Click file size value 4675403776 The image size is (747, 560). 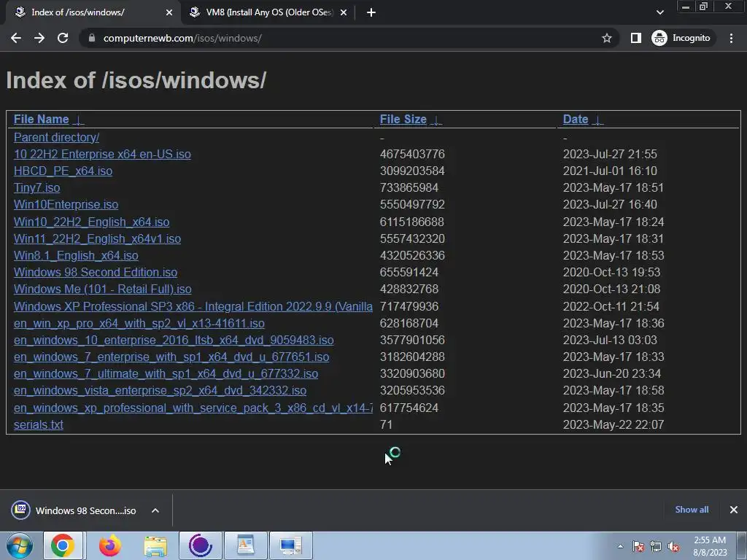pyautogui.click(x=412, y=155)
